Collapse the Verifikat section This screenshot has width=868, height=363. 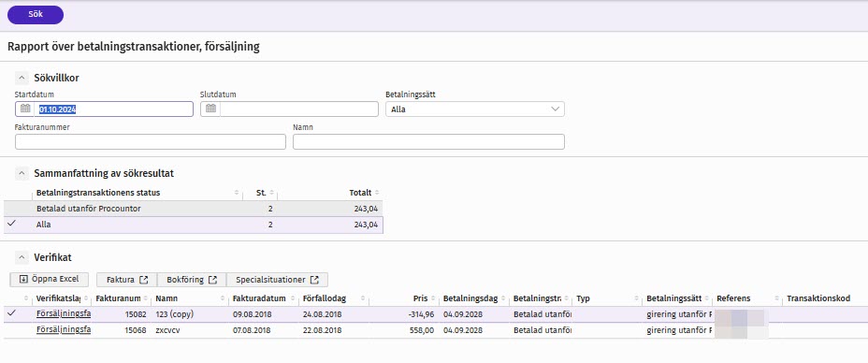[21, 257]
